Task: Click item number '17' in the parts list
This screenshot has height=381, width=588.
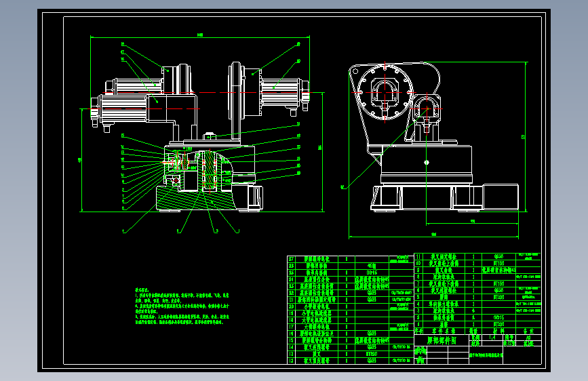Action: pos(291,327)
